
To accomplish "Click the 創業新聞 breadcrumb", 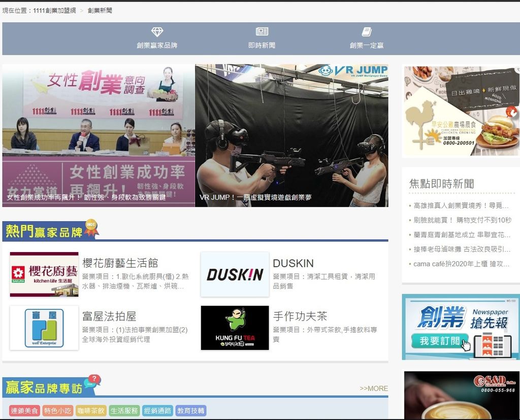I will pyautogui.click(x=100, y=11).
